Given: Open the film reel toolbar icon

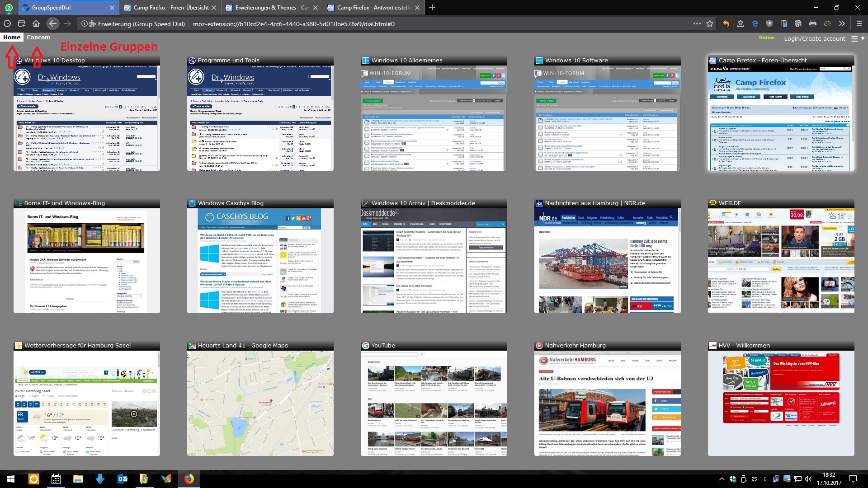Looking at the screenshot, I should pos(798,23).
